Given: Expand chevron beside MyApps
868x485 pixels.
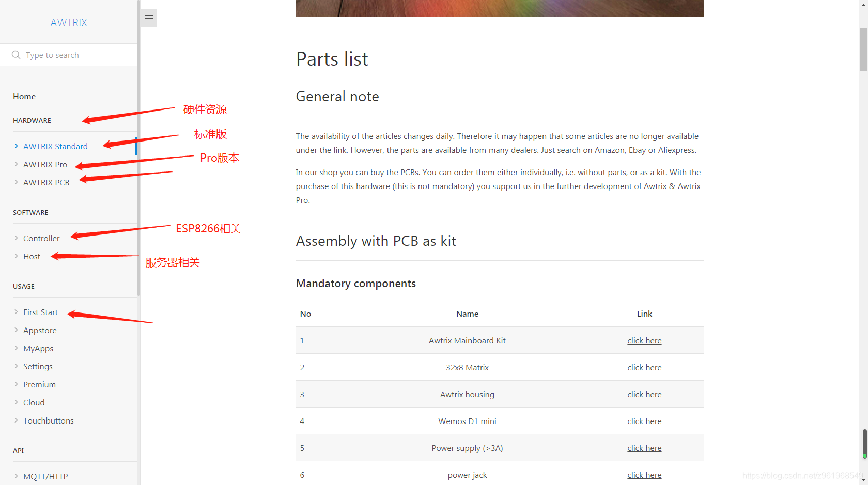Looking at the screenshot, I should click(16, 348).
